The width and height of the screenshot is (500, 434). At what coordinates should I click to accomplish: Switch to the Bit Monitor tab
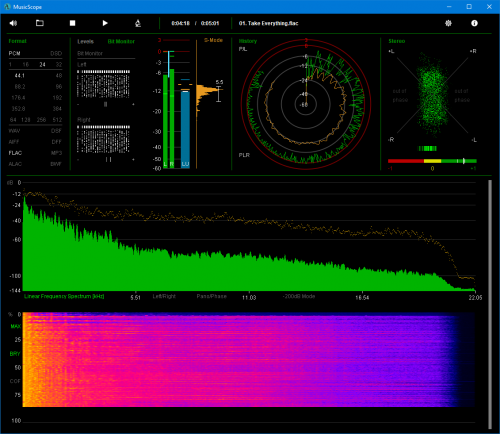121,41
